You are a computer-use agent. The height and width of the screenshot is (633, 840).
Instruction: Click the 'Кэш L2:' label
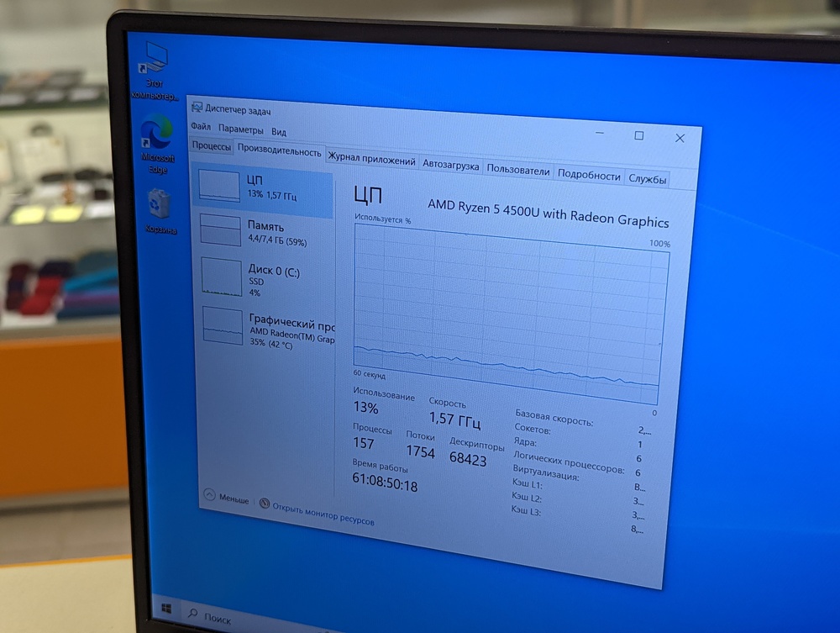pyautogui.click(x=526, y=497)
